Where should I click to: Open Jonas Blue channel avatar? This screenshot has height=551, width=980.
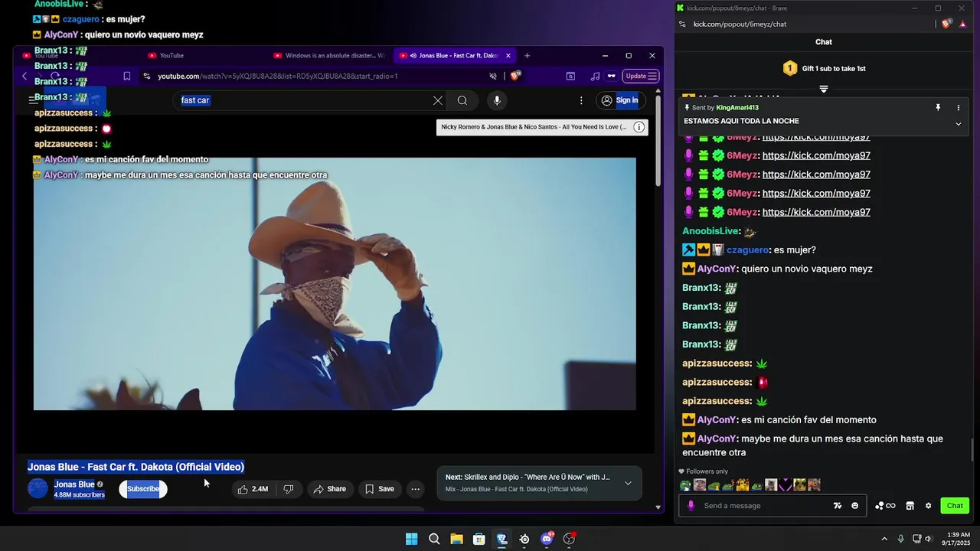(38, 488)
